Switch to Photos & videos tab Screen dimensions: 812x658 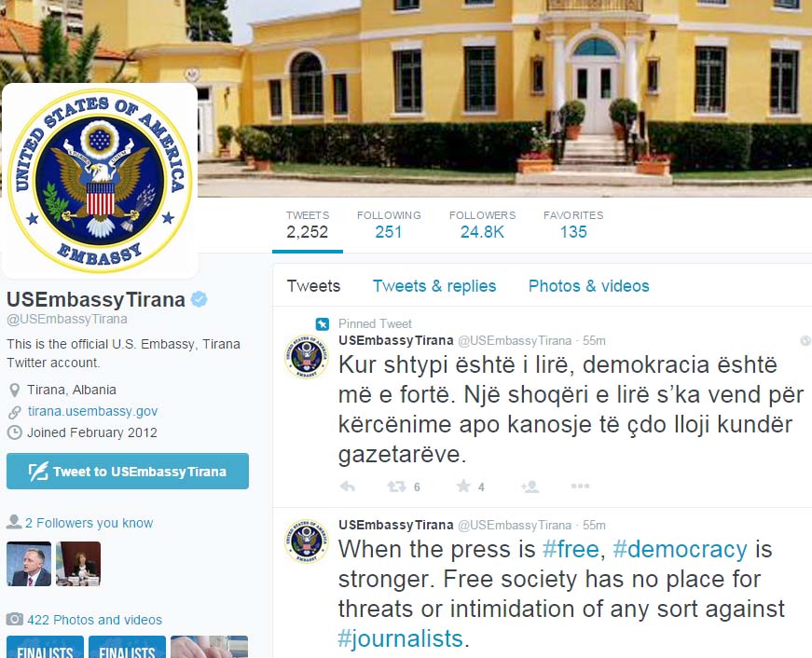589,286
